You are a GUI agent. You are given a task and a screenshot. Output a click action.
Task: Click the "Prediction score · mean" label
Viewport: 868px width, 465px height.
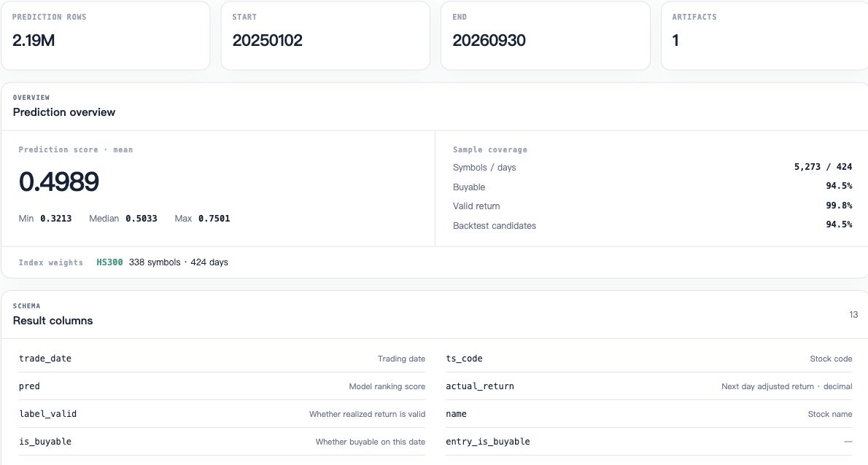click(76, 150)
